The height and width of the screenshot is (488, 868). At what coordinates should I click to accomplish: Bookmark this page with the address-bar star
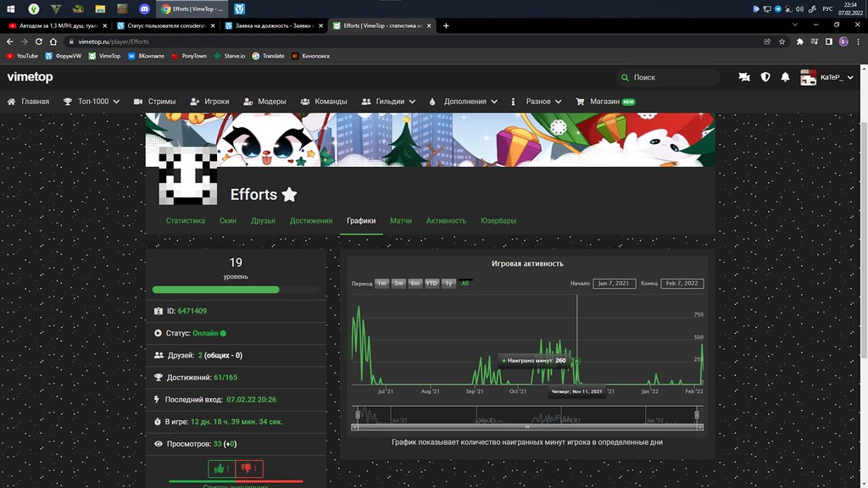(782, 41)
